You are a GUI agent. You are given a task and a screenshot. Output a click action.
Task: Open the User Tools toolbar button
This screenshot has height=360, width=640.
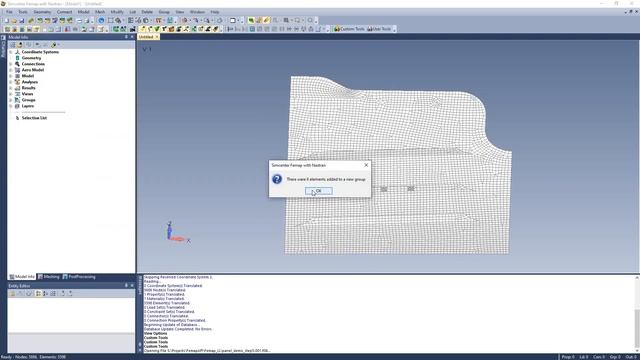[379, 29]
